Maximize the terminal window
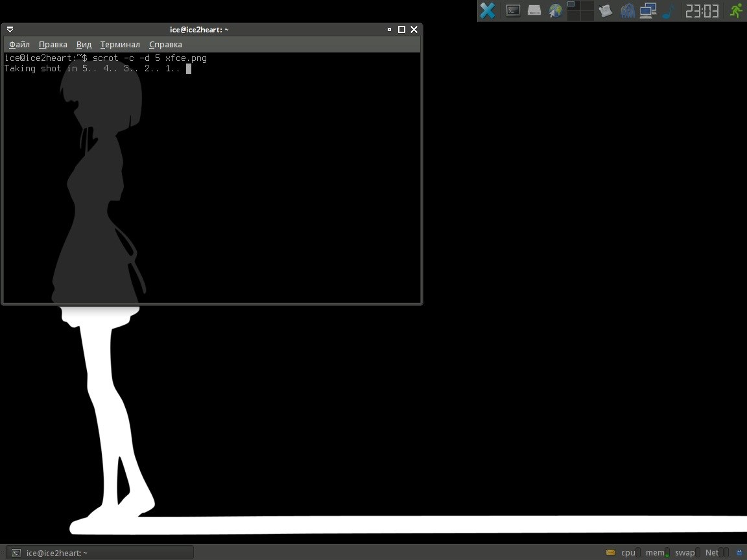This screenshot has height=560, width=747. pyautogui.click(x=401, y=30)
